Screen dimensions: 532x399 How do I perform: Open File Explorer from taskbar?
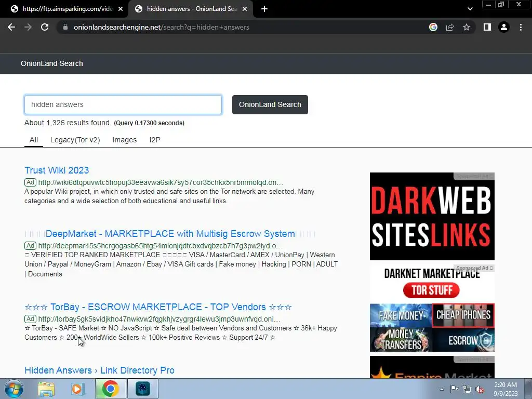[46, 389]
